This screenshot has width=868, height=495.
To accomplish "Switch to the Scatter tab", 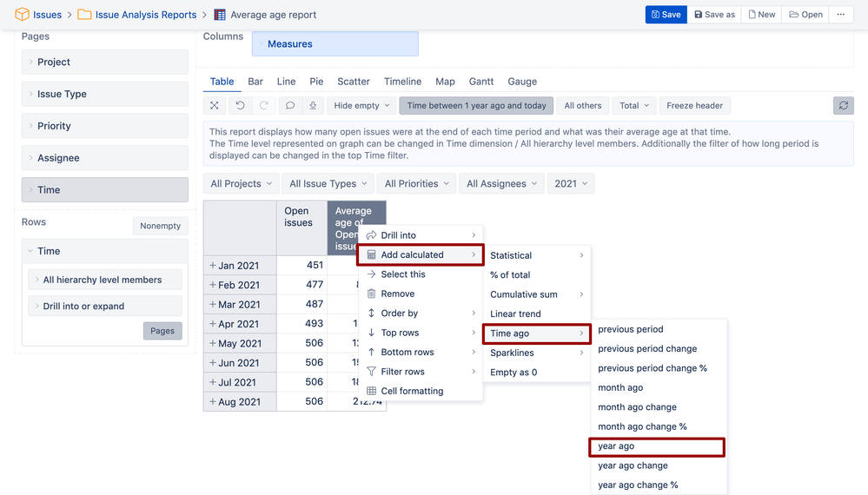I will pos(354,82).
